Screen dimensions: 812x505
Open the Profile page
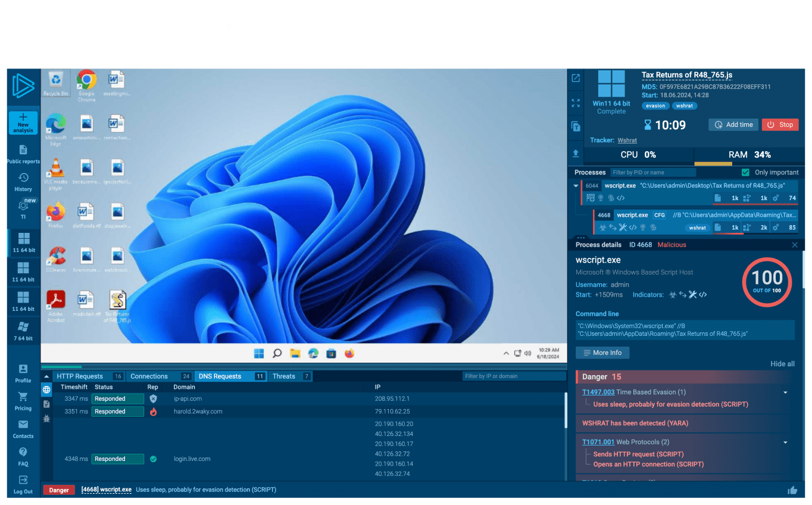point(23,373)
